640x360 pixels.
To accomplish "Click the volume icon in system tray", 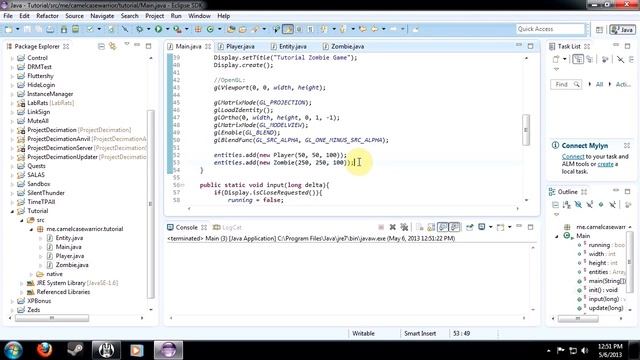I will click(584, 351).
